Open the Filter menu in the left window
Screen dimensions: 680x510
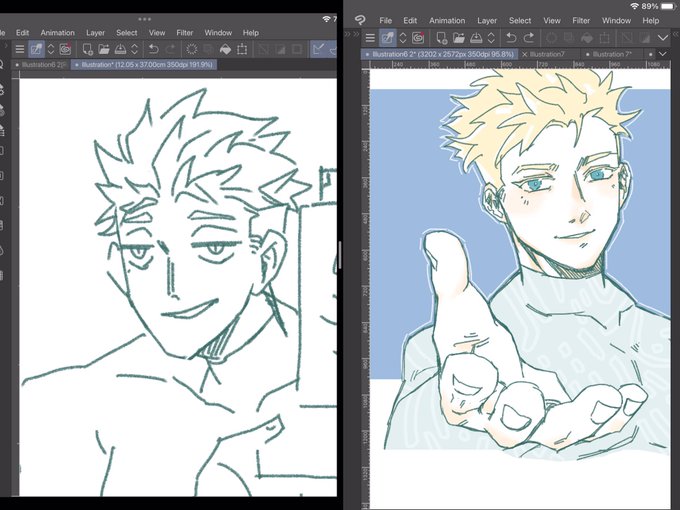point(185,33)
